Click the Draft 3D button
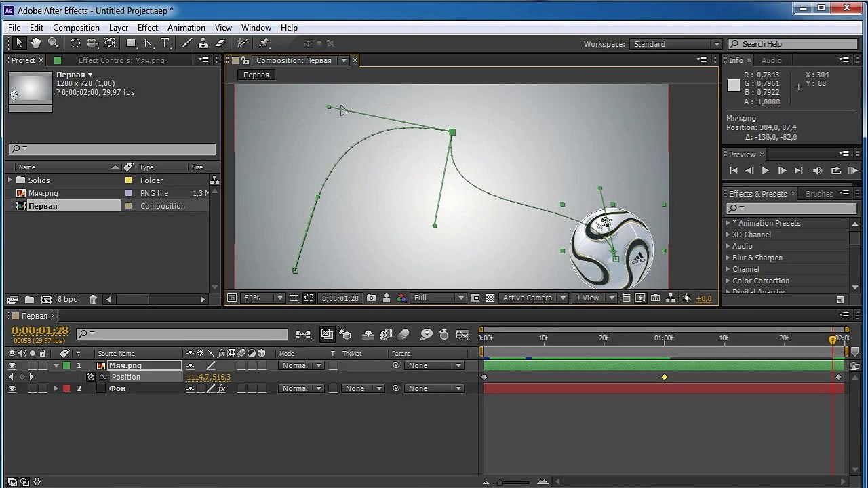 (345, 334)
